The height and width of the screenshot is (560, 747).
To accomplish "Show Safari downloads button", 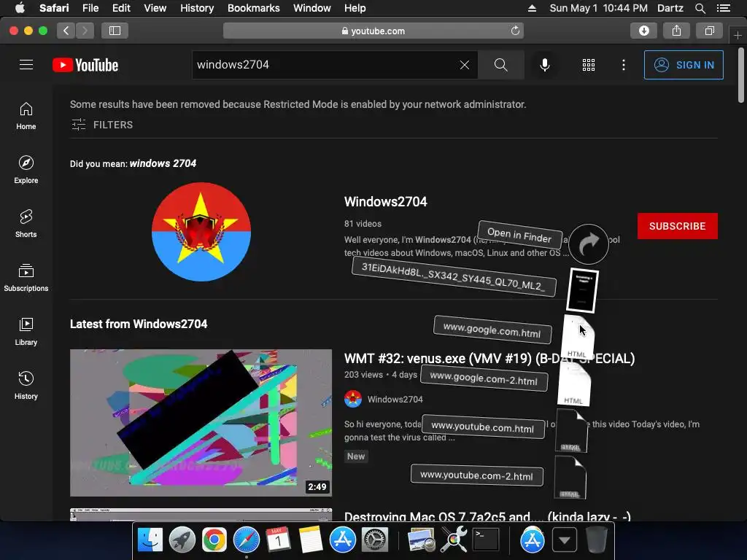I will pos(643,31).
